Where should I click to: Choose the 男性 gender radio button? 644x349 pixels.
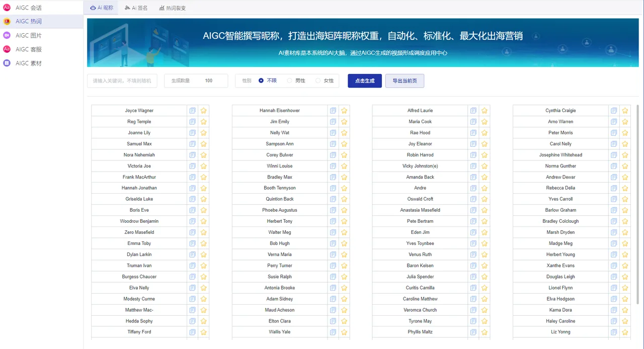pos(289,80)
